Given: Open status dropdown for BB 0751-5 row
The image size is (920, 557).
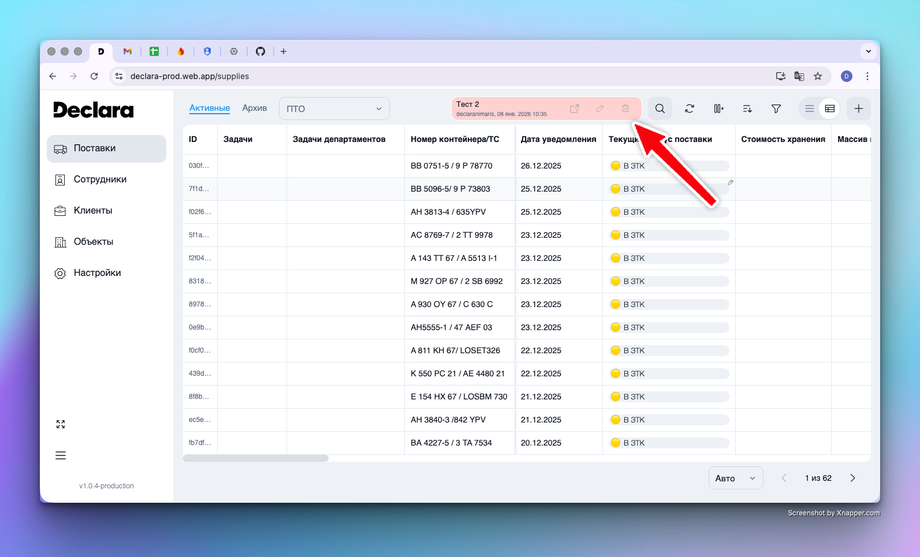Looking at the screenshot, I should [x=669, y=166].
